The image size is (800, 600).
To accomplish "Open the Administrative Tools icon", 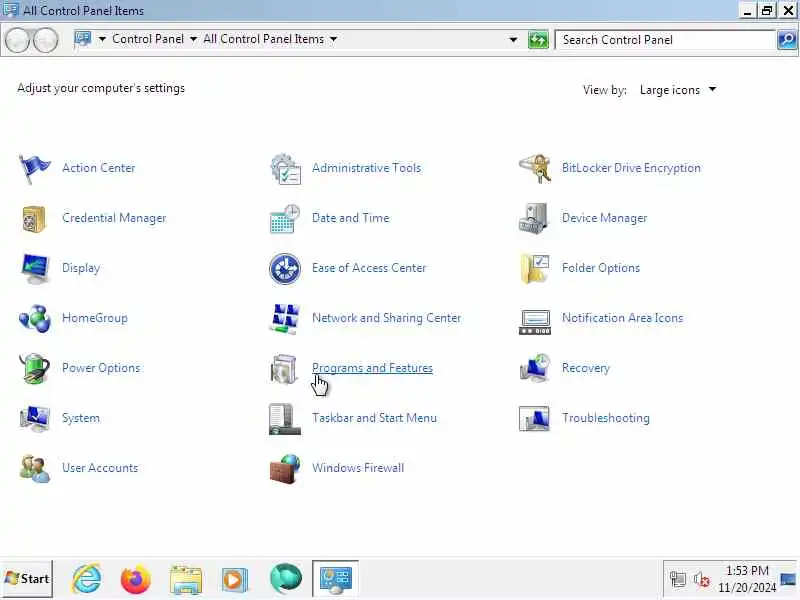I will (285, 168).
